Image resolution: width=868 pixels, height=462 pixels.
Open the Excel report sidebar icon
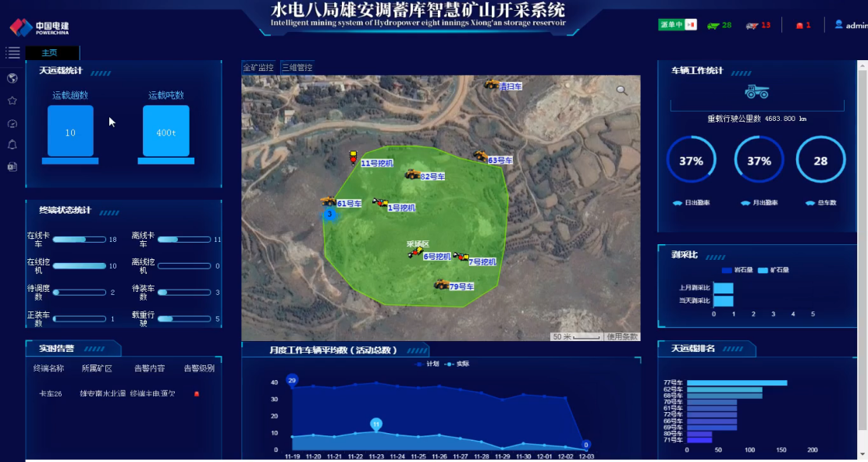[12, 166]
